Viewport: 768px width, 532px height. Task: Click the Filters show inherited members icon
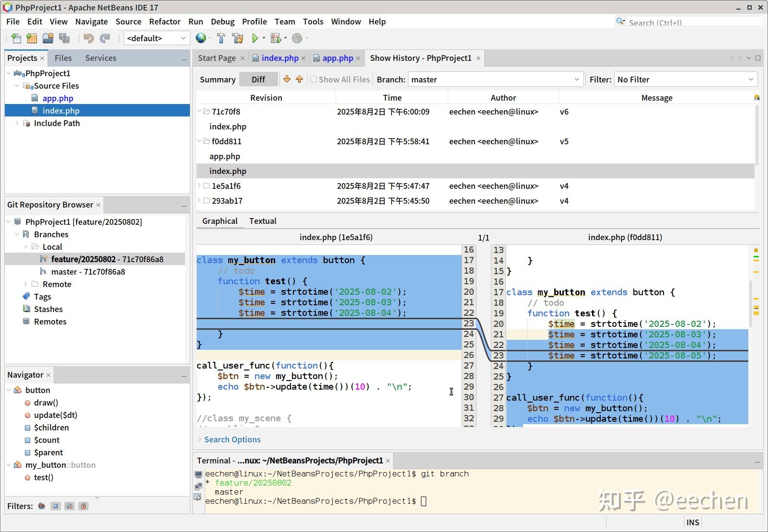(x=42, y=506)
